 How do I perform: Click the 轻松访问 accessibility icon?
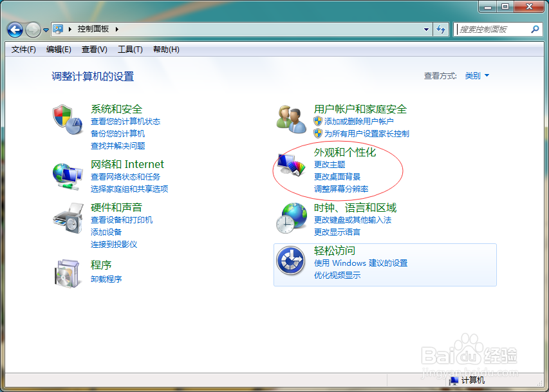click(x=291, y=260)
